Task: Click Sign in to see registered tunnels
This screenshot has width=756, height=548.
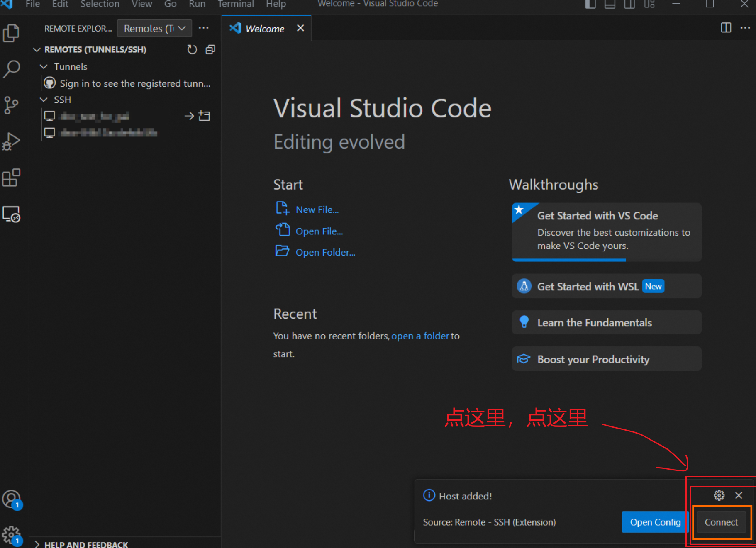Action: pos(135,83)
